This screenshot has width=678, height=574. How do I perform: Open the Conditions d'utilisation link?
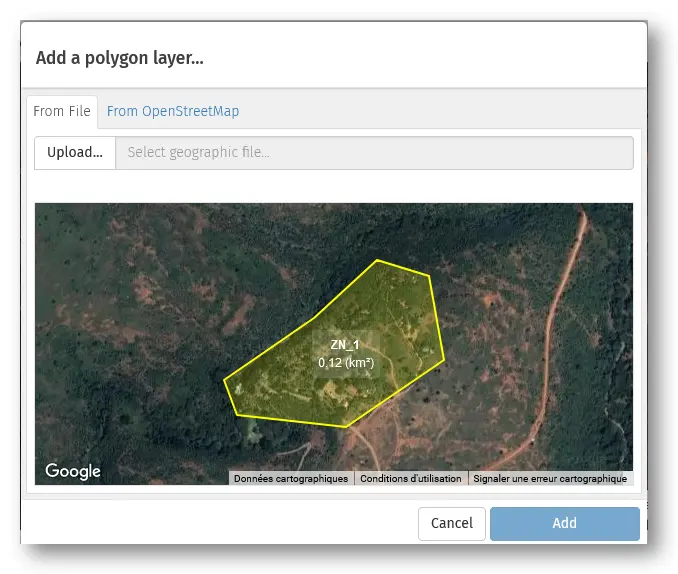(410, 479)
